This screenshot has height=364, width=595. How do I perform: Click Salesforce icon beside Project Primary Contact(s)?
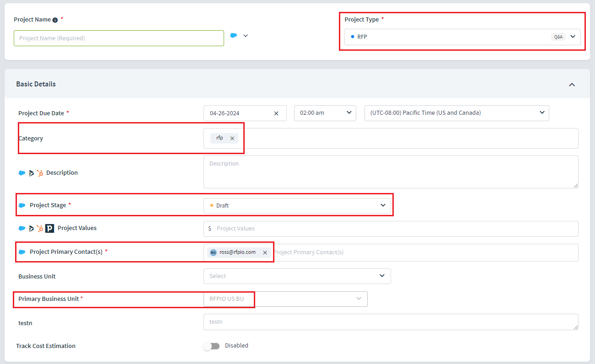[x=22, y=252]
